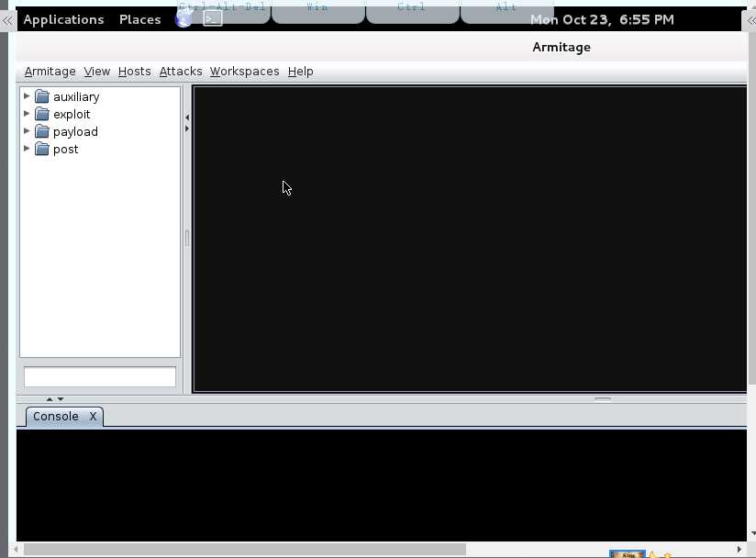Click the Ctrl key viewer button
The height and width of the screenshot is (558, 756).
pos(413,12)
